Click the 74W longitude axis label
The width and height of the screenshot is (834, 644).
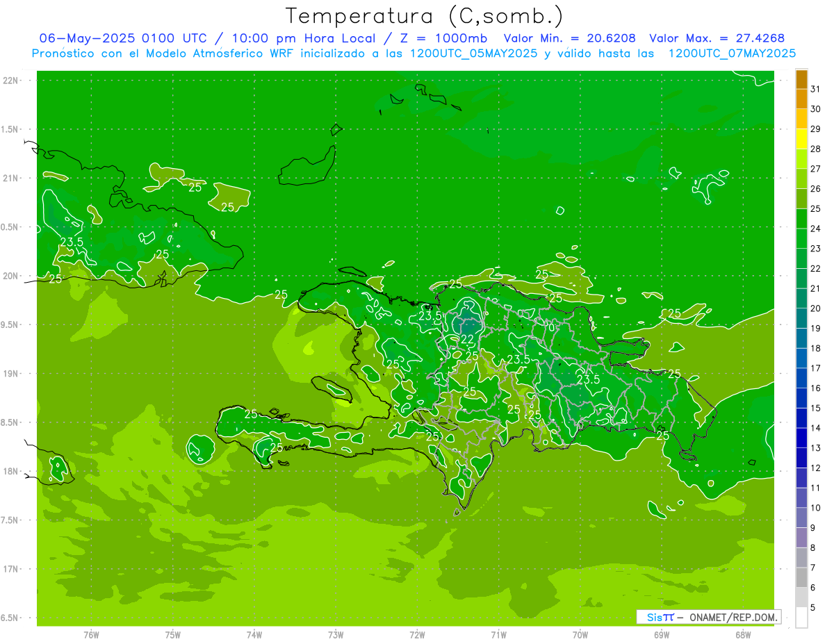click(254, 635)
